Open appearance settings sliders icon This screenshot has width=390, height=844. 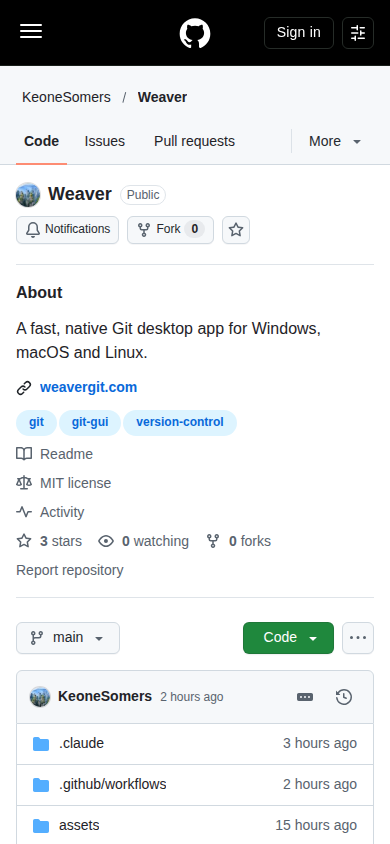[x=358, y=33]
